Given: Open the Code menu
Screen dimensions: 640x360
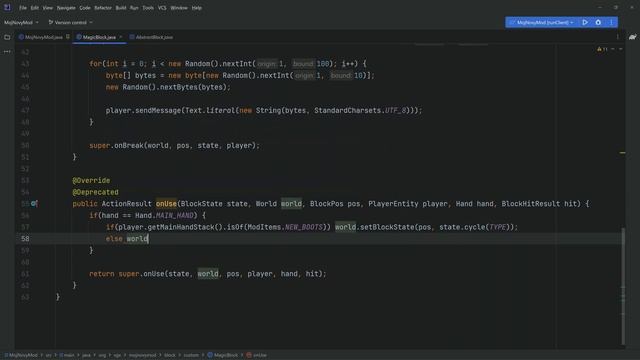Looking at the screenshot, I should 85,8.
